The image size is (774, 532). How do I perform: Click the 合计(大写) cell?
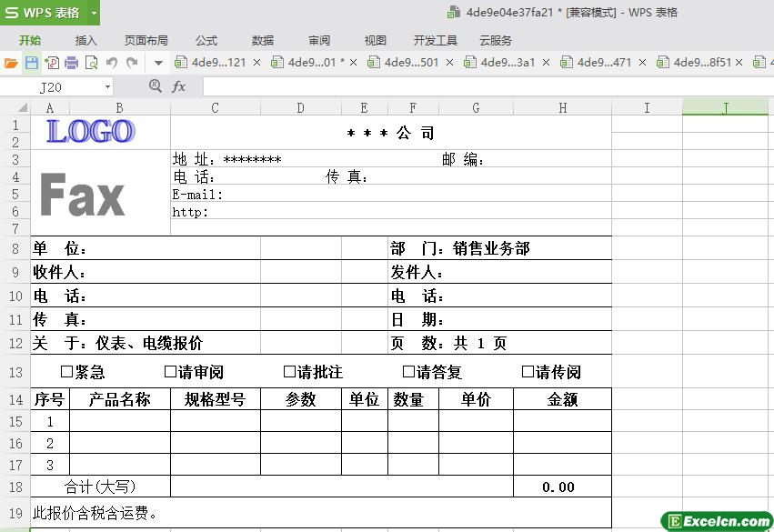pyautogui.click(x=100, y=487)
